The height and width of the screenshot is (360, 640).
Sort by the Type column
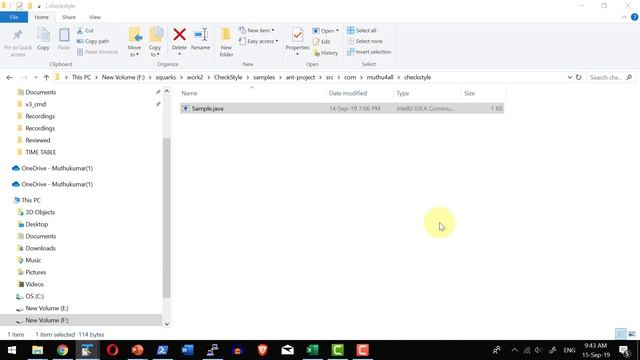click(427, 93)
